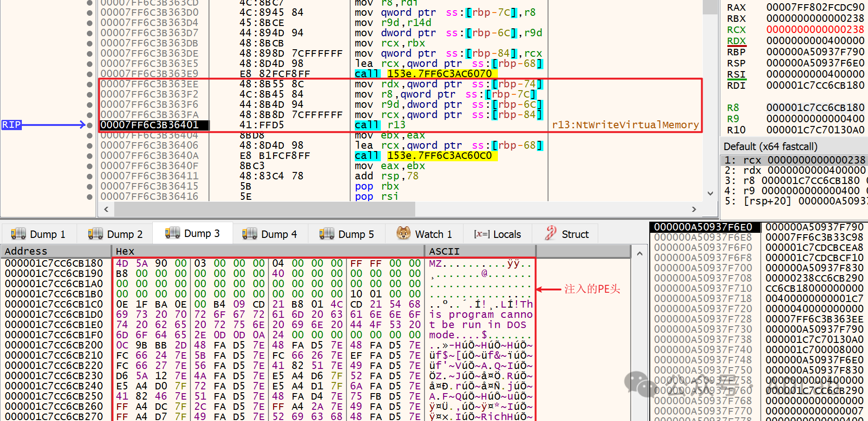This screenshot has width=868, height=421.
Task: Click the blue RIP pointer label
Action: click(x=12, y=125)
